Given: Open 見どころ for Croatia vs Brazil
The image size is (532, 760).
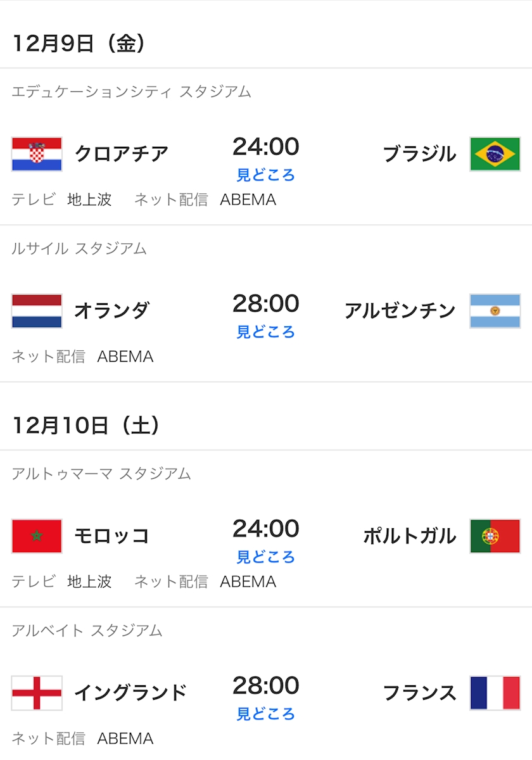Looking at the screenshot, I should (x=266, y=175).
